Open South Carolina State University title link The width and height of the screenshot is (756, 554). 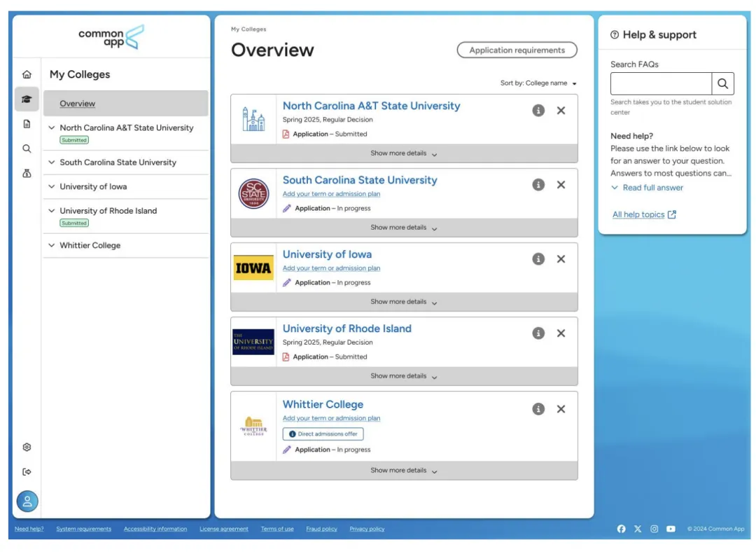pyautogui.click(x=360, y=180)
